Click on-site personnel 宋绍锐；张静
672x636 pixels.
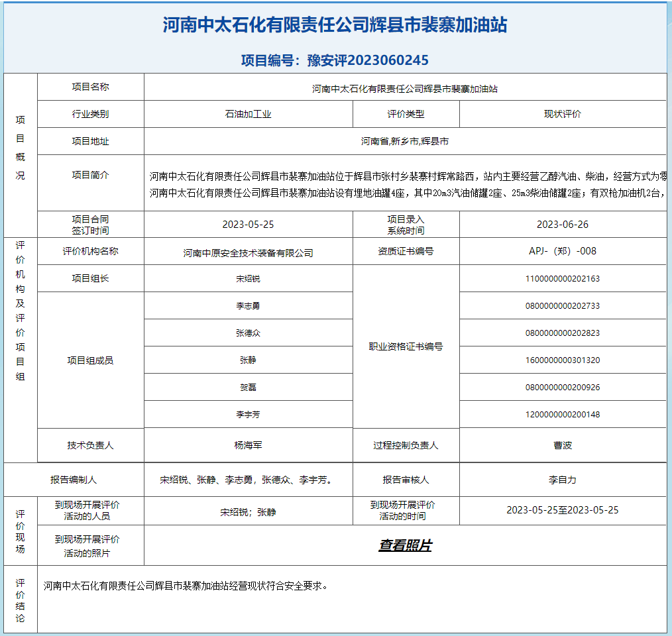pos(248,512)
